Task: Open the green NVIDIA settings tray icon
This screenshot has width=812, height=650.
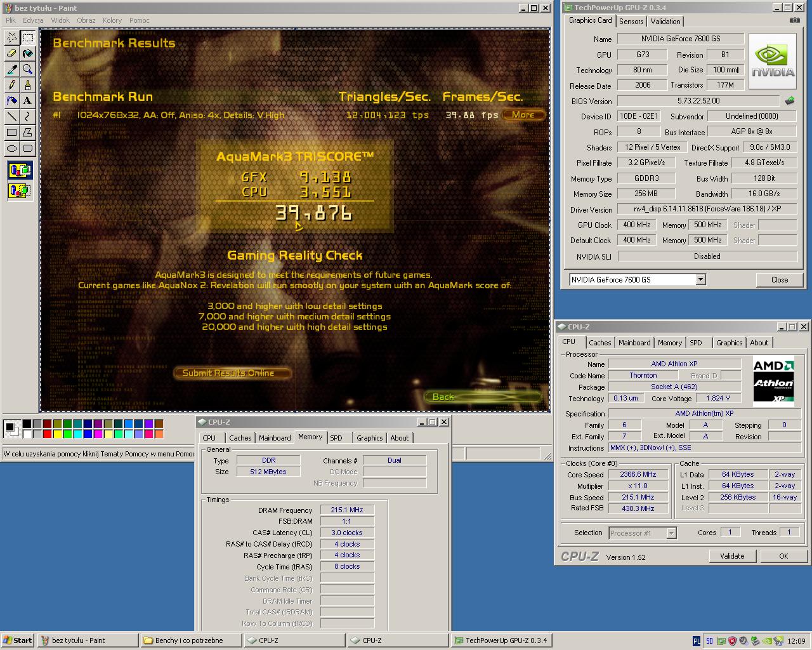Action: coord(766,641)
